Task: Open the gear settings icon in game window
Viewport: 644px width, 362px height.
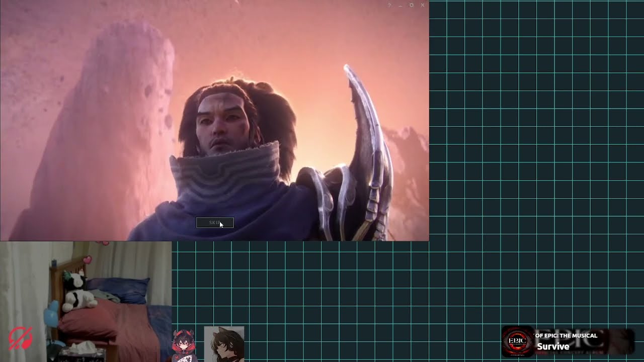Action: pyautogui.click(x=411, y=5)
